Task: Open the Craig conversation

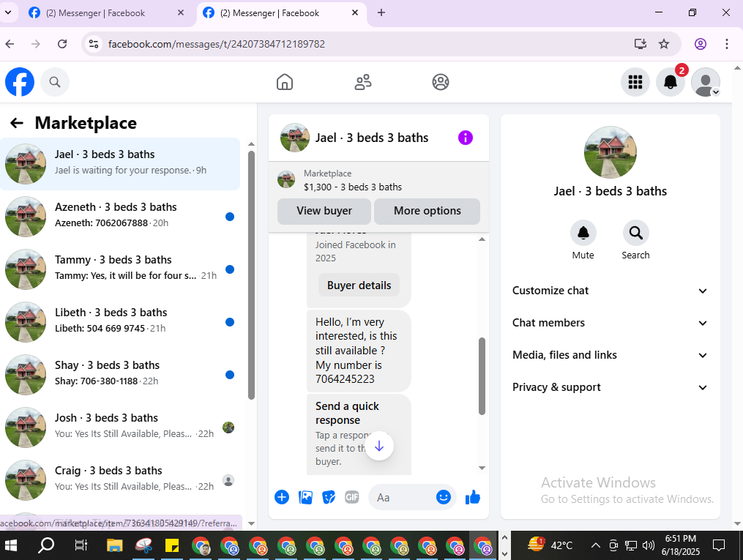Action: click(x=120, y=480)
